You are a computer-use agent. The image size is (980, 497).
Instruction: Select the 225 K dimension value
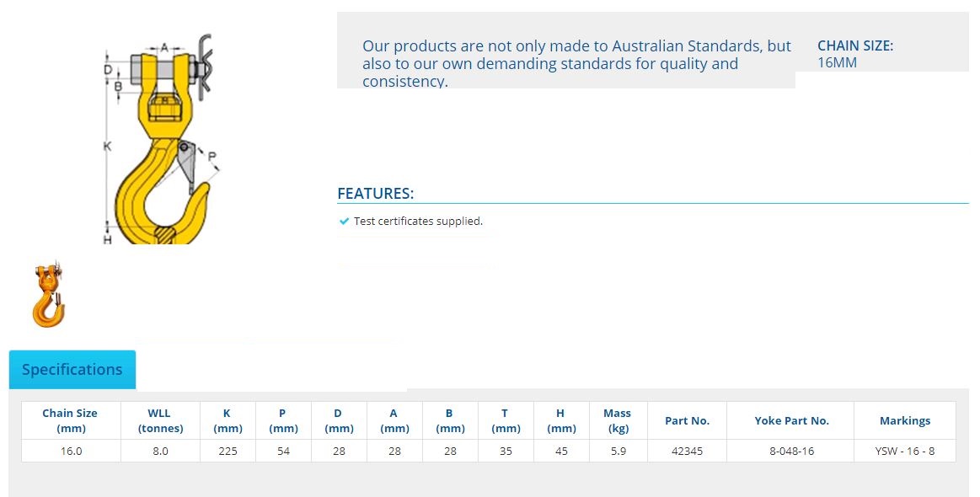(x=228, y=451)
